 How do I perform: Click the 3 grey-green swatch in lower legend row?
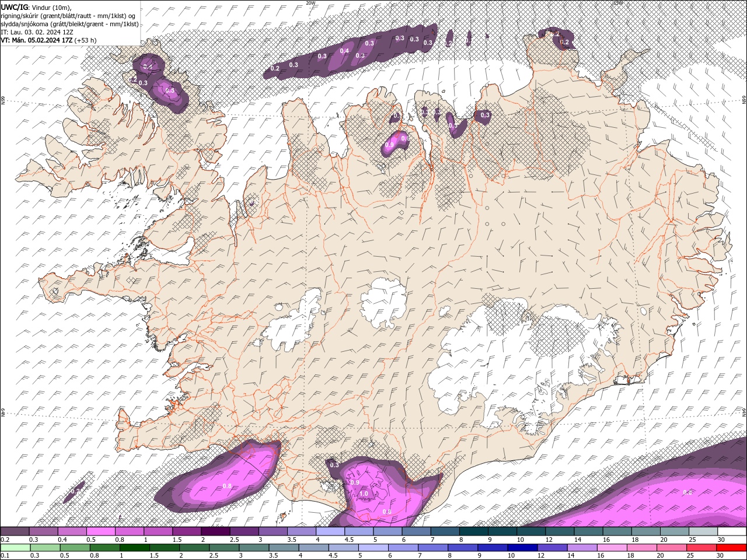click(254, 548)
